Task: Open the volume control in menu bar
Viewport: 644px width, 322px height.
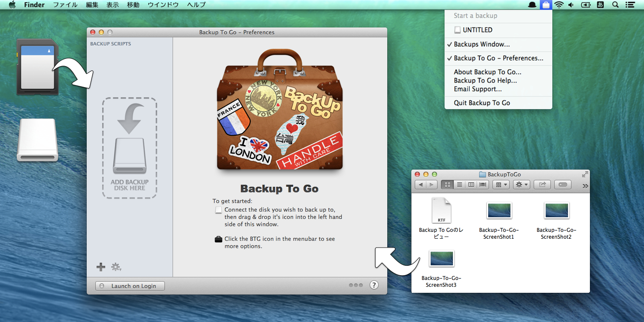Action: coord(571,5)
